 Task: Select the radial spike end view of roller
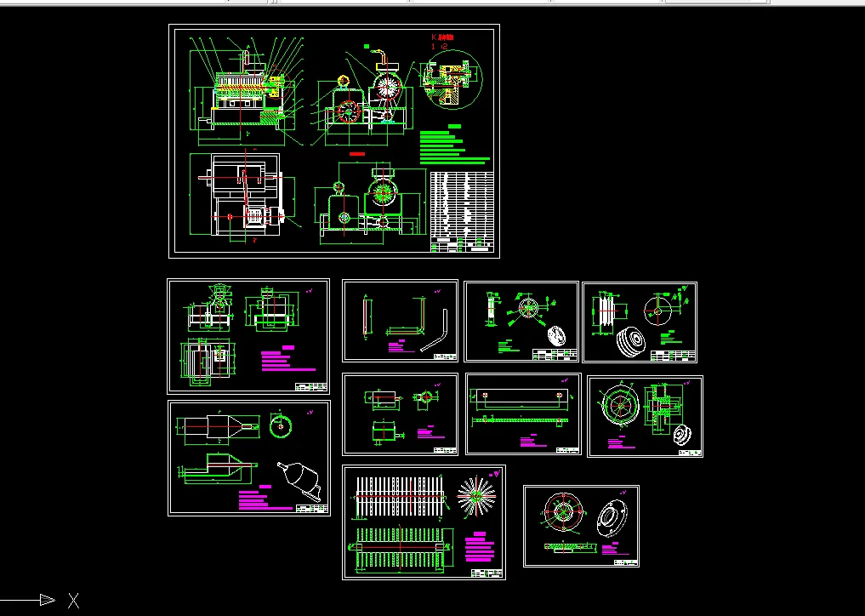click(x=475, y=494)
